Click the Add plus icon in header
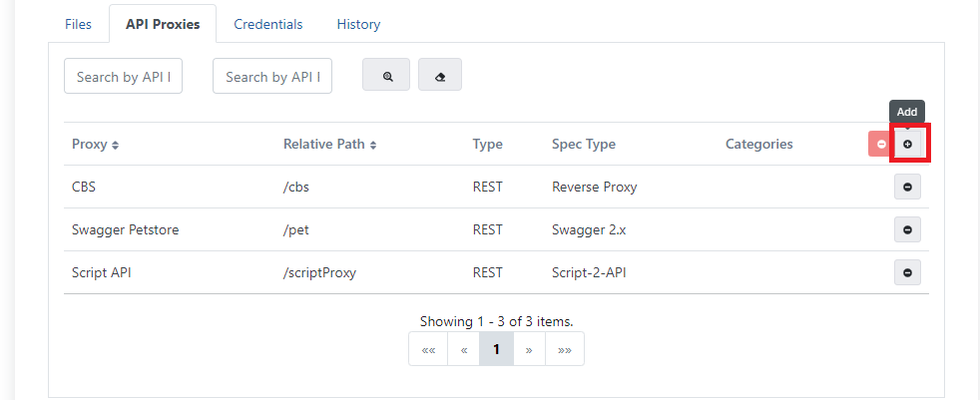Image resolution: width=980 pixels, height=400 pixels. pos(907,145)
